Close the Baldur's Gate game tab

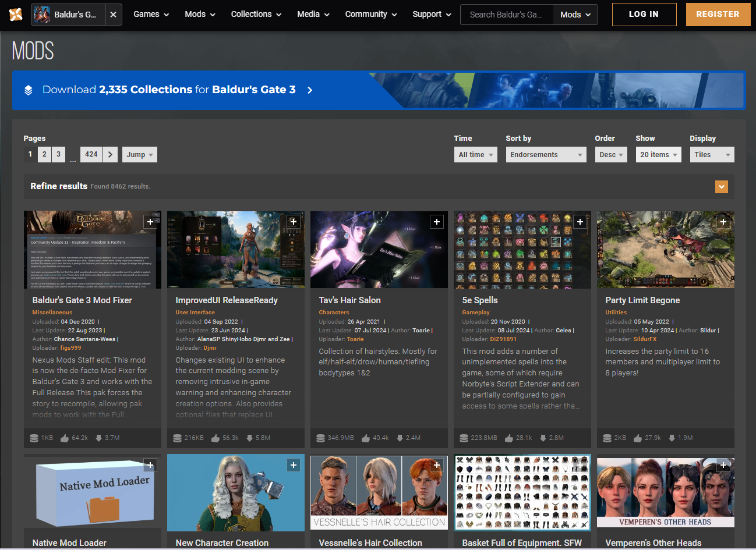pyautogui.click(x=114, y=15)
